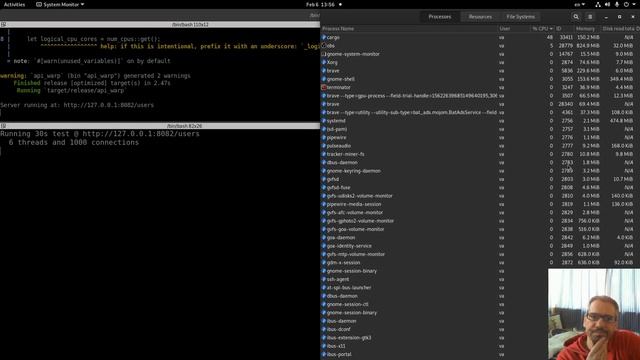
Task: Click the network icon in top bar
Action: point(598,4)
